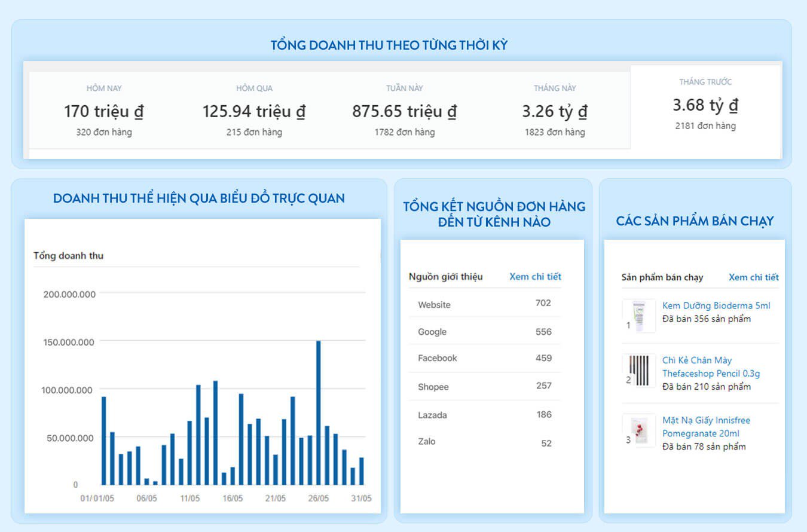This screenshot has width=807, height=532.
Task: Select the Facebook referral source row
Action: point(484,358)
